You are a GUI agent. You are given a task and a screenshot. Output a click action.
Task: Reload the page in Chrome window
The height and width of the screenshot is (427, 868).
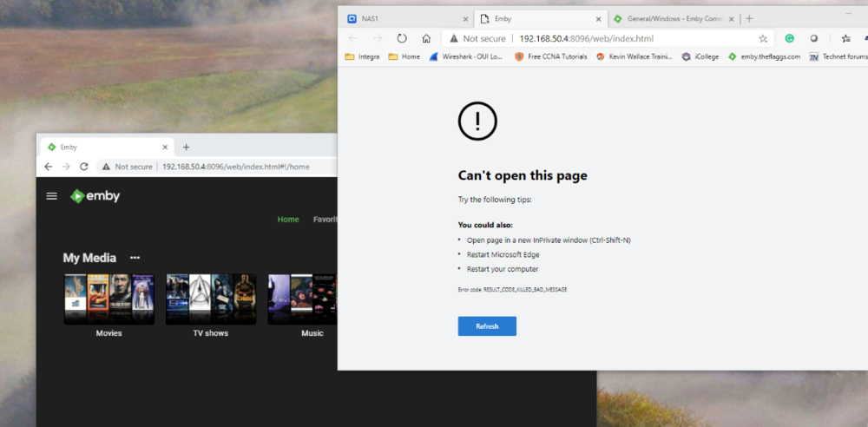(84, 166)
